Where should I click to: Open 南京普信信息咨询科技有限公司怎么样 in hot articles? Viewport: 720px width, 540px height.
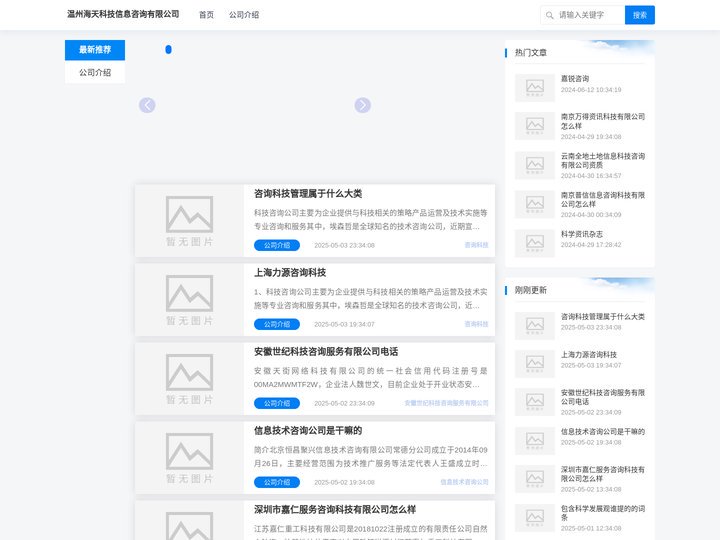pos(602,199)
